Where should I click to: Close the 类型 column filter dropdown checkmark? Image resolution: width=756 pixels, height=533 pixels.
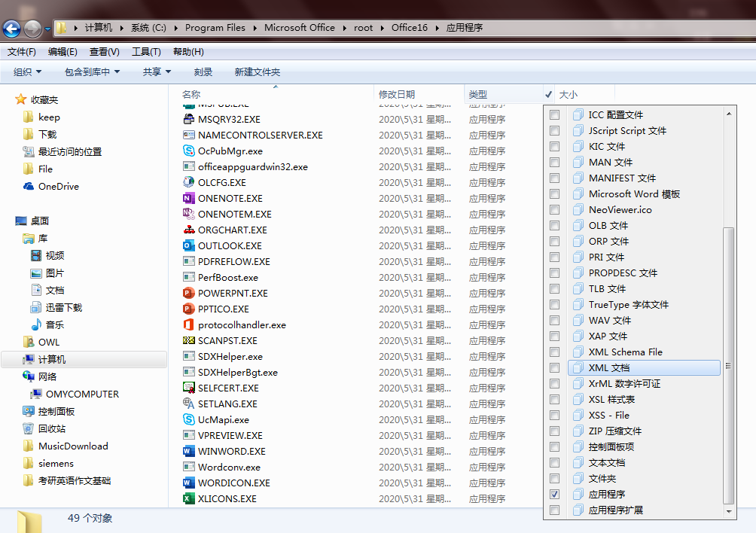(549, 94)
